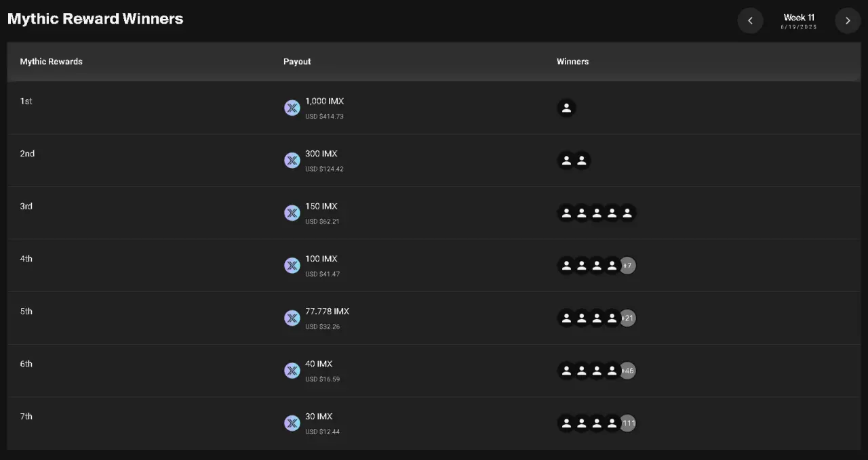Image resolution: width=868 pixels, height=460 pixels.
Task: Click the Winners column header
Action: tap(573, 62)
